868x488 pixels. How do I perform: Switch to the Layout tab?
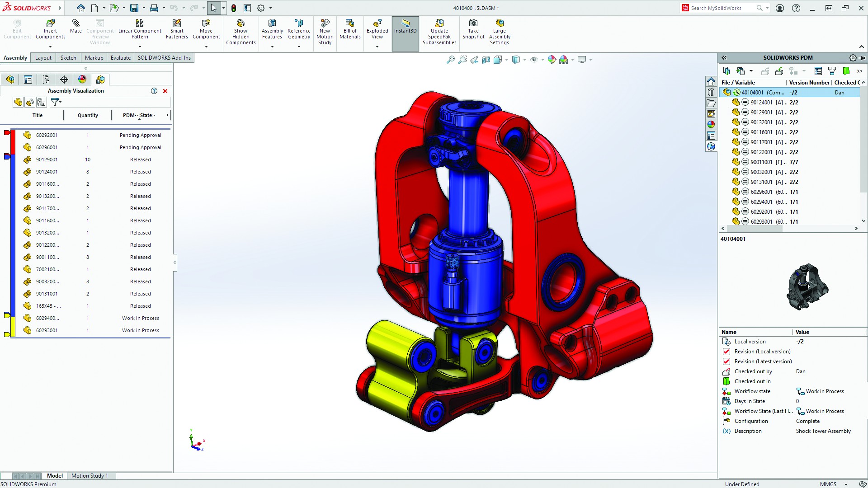pyautogui.click(x=42, y=57)
